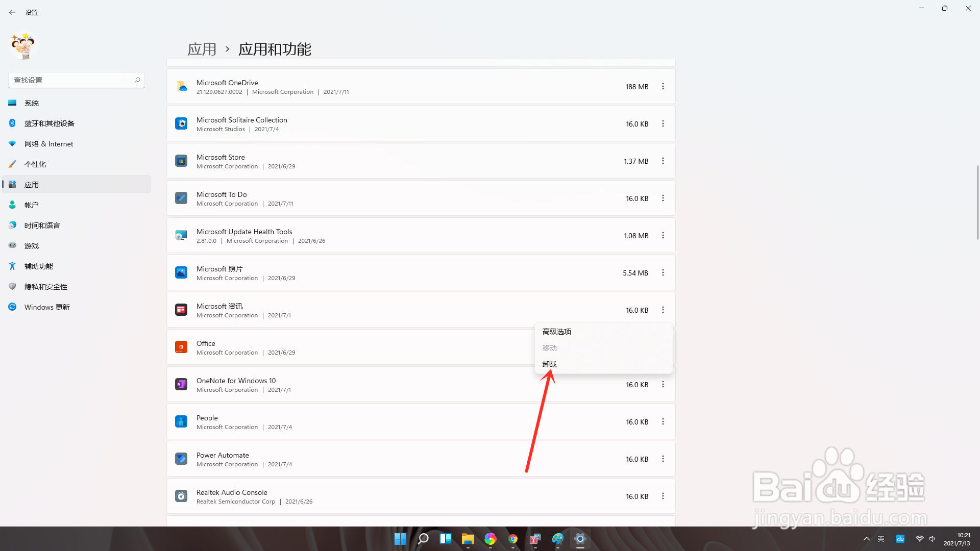Open File Explorer from the taskbar
The image size is (980, 551).
(x=468, y=539)
